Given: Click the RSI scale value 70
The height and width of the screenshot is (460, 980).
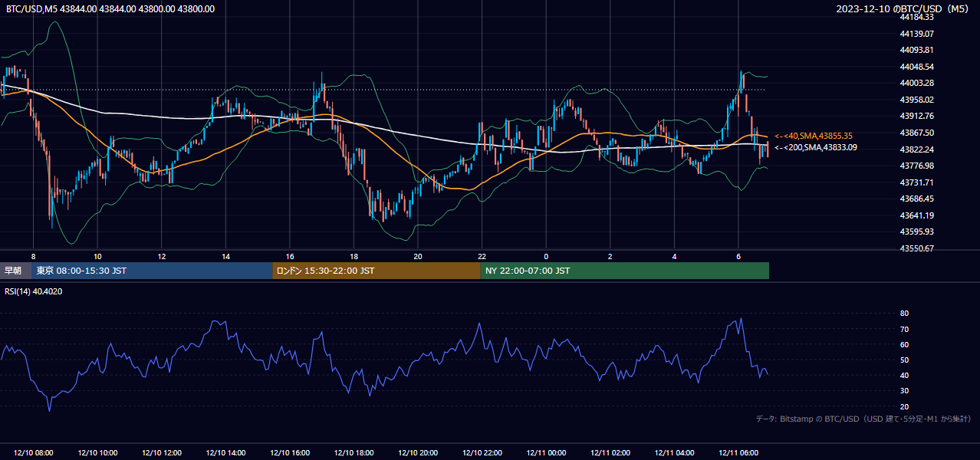Looking at the screenshot, I should (904, 329).
